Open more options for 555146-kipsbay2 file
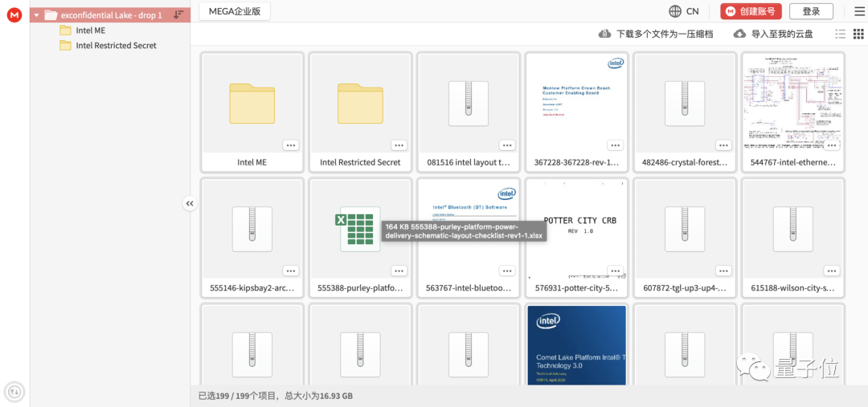Viewport: 868px width, 407px height. 291,271
